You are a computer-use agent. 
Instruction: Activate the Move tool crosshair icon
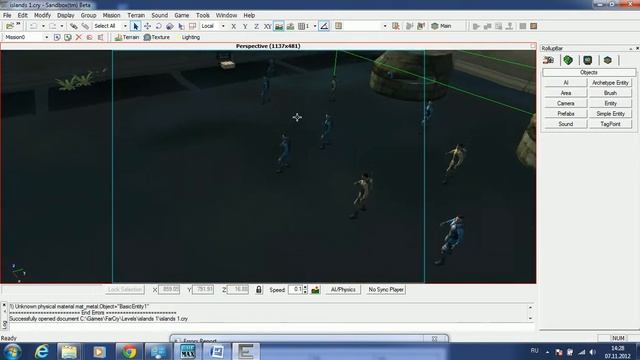click(147, 26)
